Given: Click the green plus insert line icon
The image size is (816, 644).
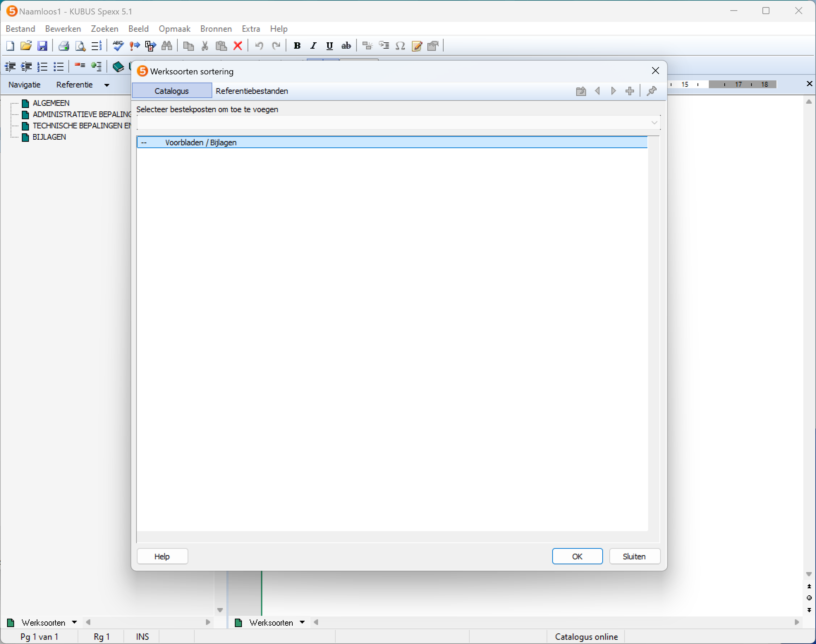Looking at the screenshot, I should [97, 66].
